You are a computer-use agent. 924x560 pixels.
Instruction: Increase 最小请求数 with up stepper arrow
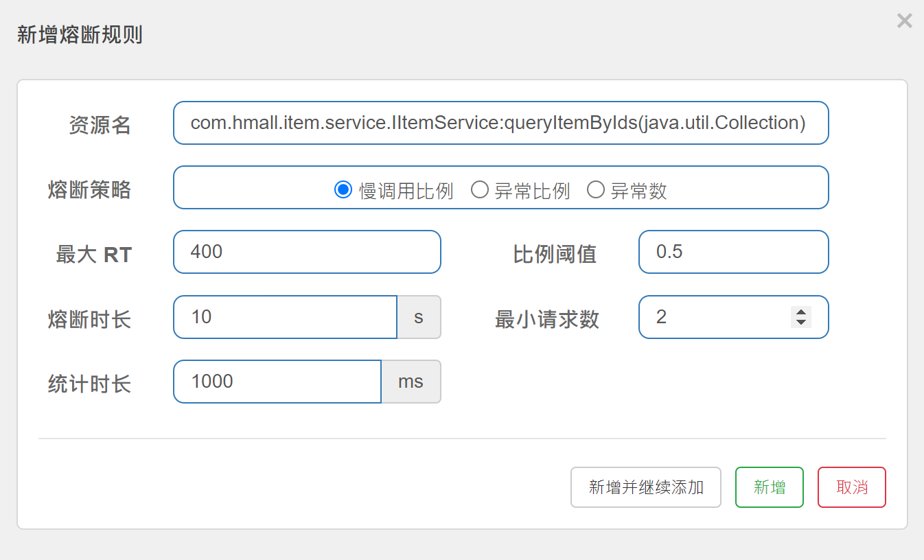[x=801, y=312]
